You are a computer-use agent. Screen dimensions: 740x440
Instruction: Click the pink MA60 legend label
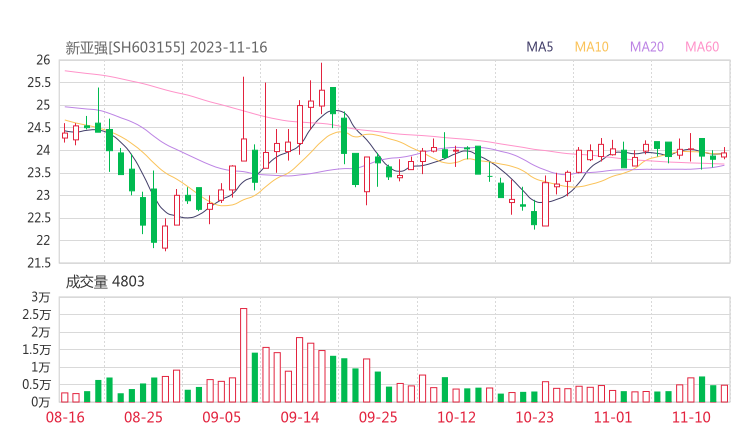coord(702,47)
